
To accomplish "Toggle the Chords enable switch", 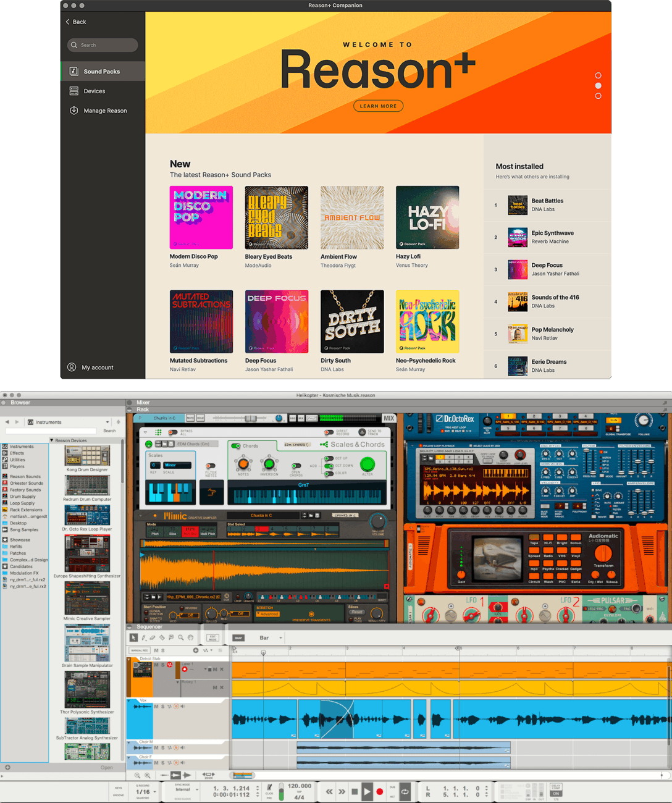I will click(x=236, y=445).
